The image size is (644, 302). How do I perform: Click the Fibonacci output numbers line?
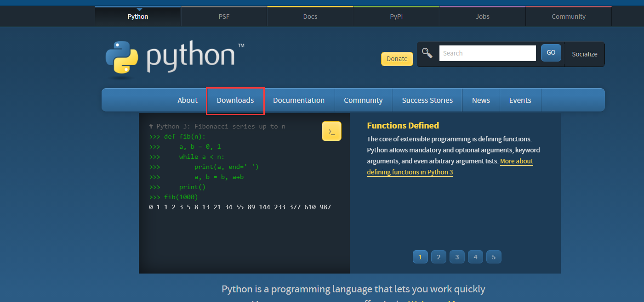[240, 207]
